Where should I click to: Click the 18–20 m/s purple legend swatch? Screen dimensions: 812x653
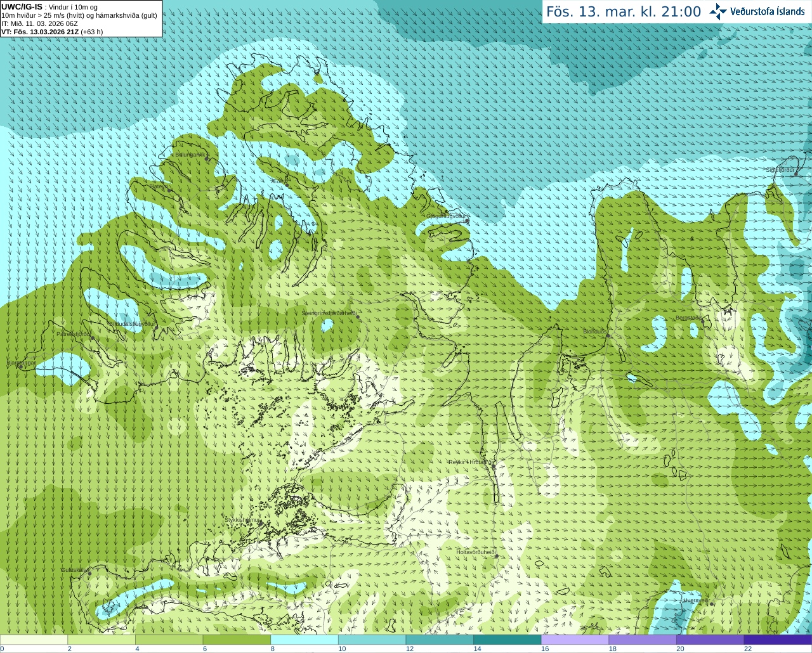pos(643,640)
